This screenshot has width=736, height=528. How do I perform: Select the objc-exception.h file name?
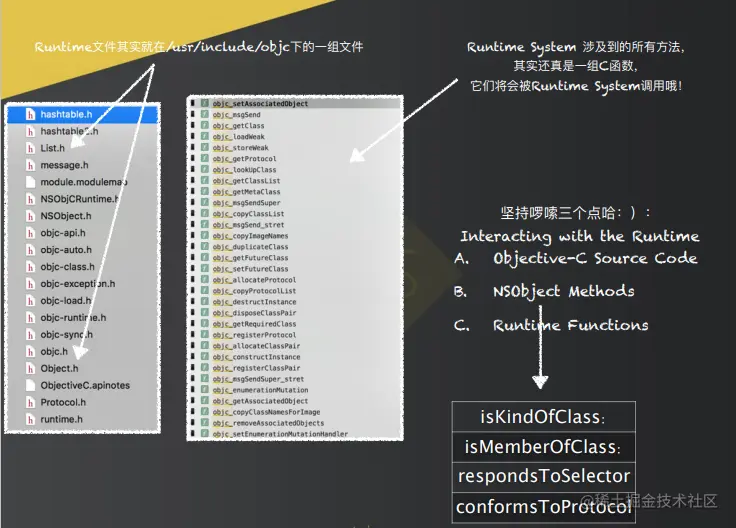[x=77, y=283]
